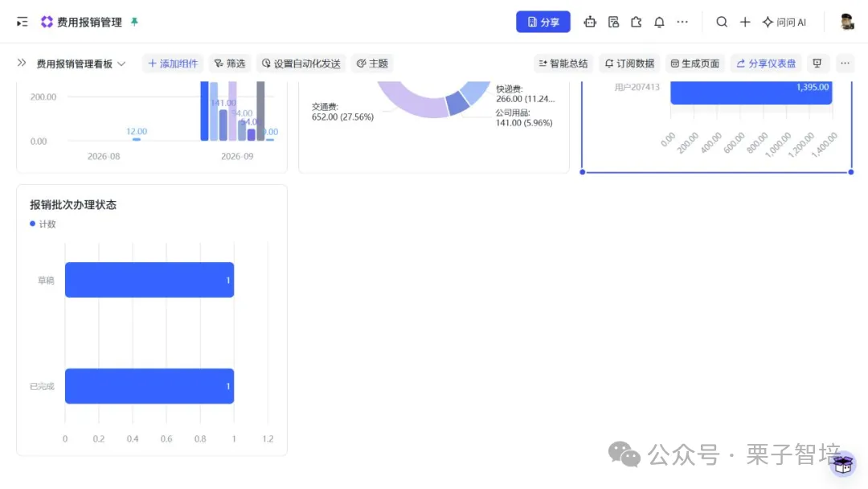Click the 草稿 axis label
The width and height of the screenshot is (868, 489).
point(46,280)
